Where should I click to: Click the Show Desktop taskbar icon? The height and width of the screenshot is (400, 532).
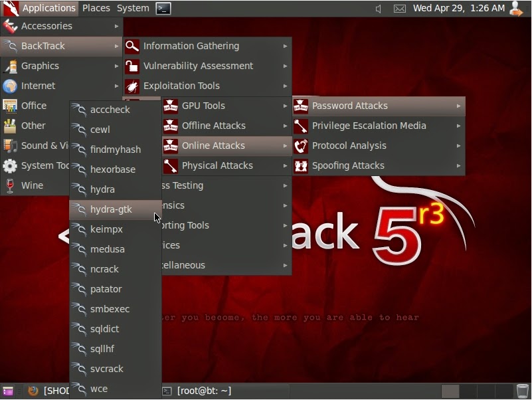[x=8, y=391]
